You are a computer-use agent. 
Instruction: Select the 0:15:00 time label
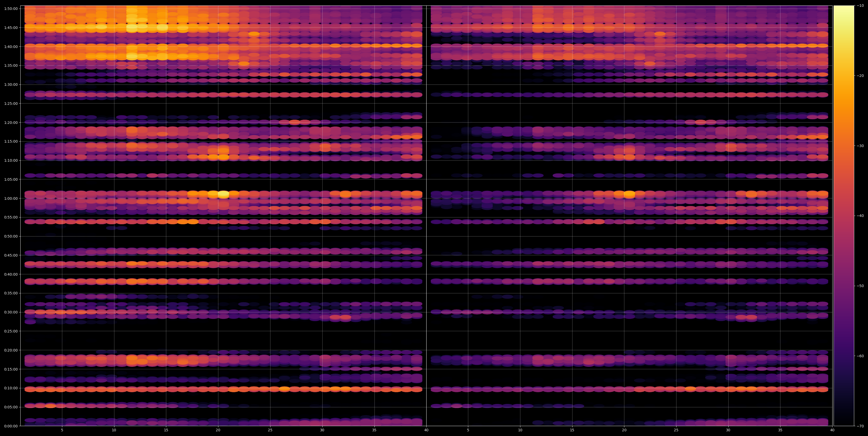tap(11, 369)
